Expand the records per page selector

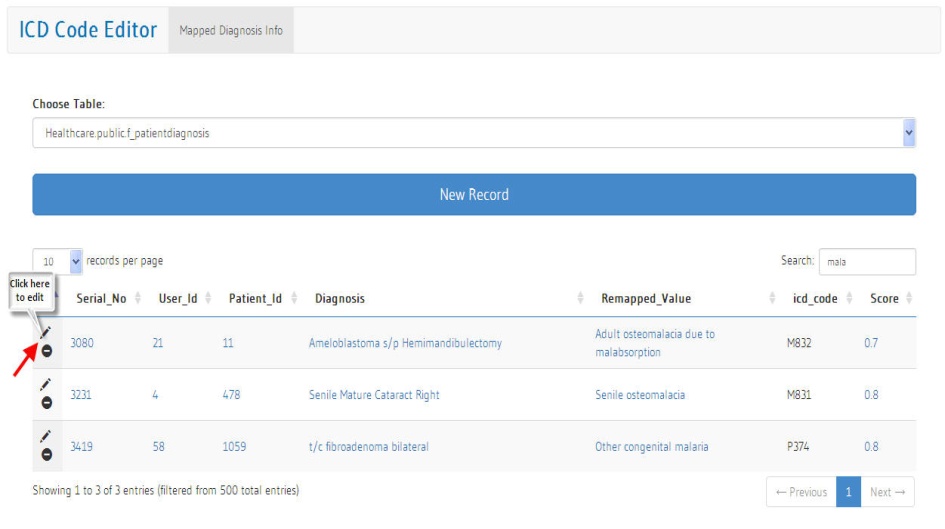pos(57,261)
